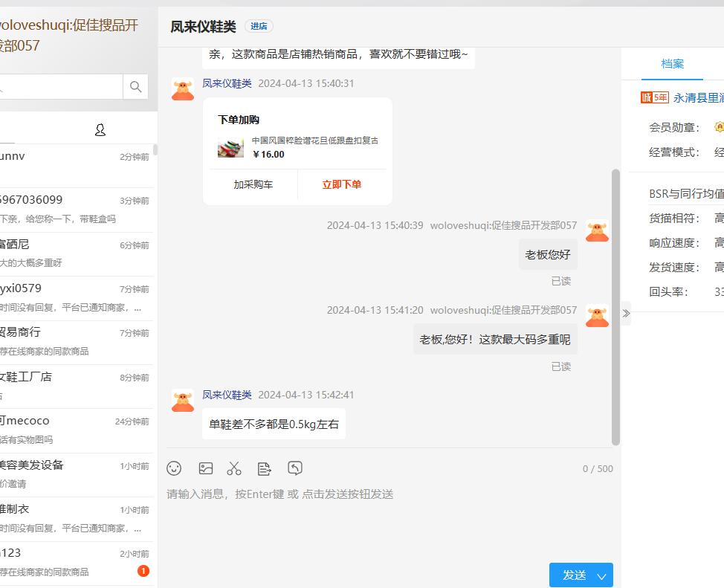Screen dimensions: 724x588
Task: Send the message with 发送 button
Action: (x=574, y=575)
